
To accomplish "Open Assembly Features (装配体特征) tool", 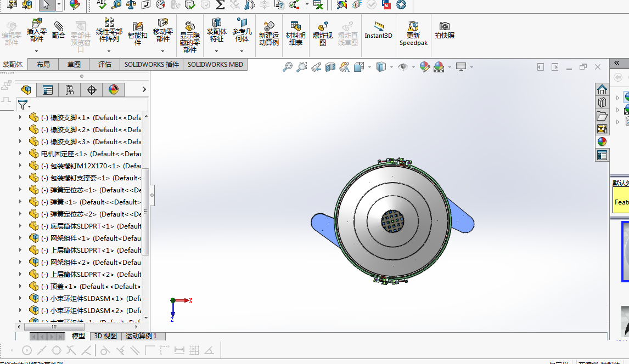I will coord(217,30).
